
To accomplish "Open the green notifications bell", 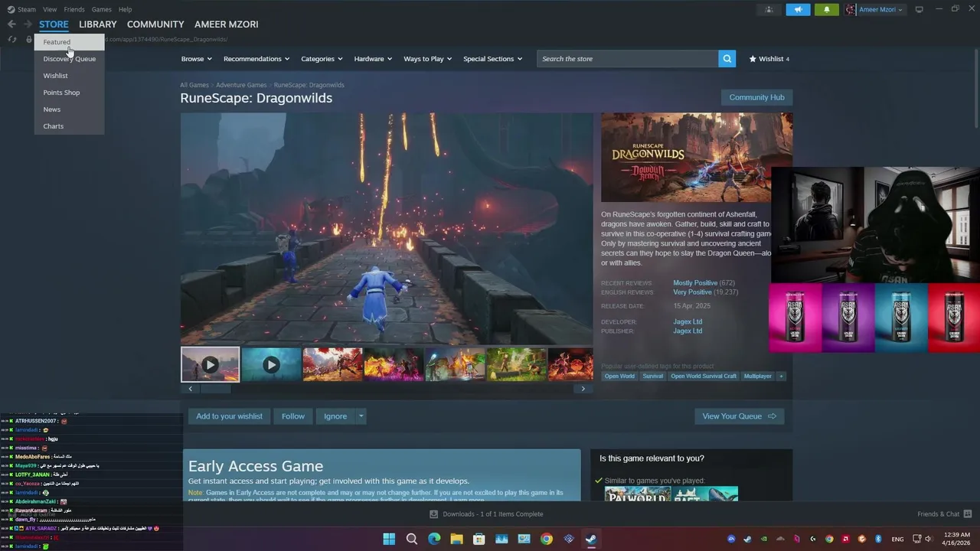I will [x=826, y=9].
